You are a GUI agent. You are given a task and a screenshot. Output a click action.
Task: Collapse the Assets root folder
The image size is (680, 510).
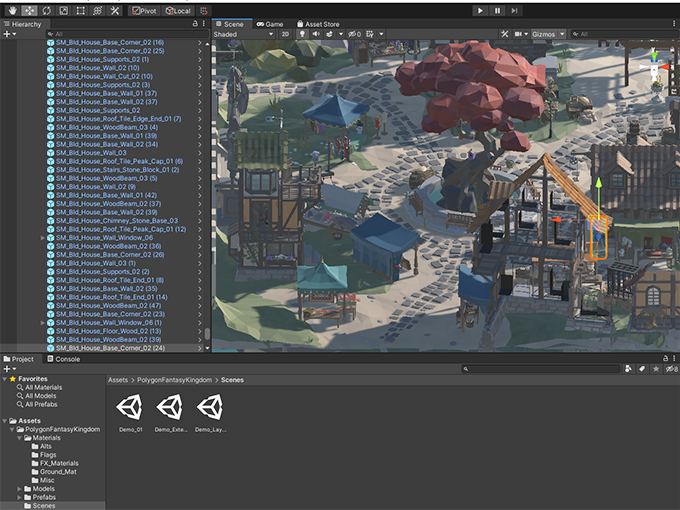pyautogui.click(x=5, y=421)
